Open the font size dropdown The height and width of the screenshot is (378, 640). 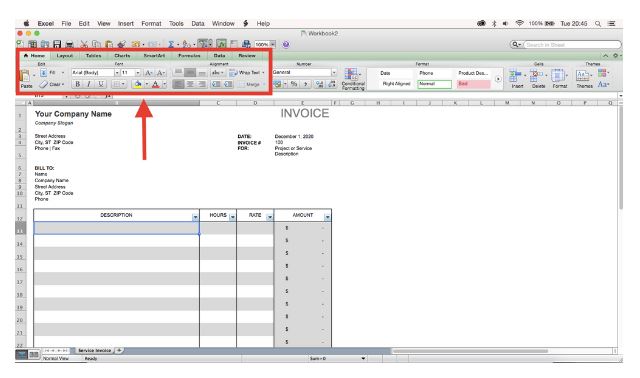138,73
